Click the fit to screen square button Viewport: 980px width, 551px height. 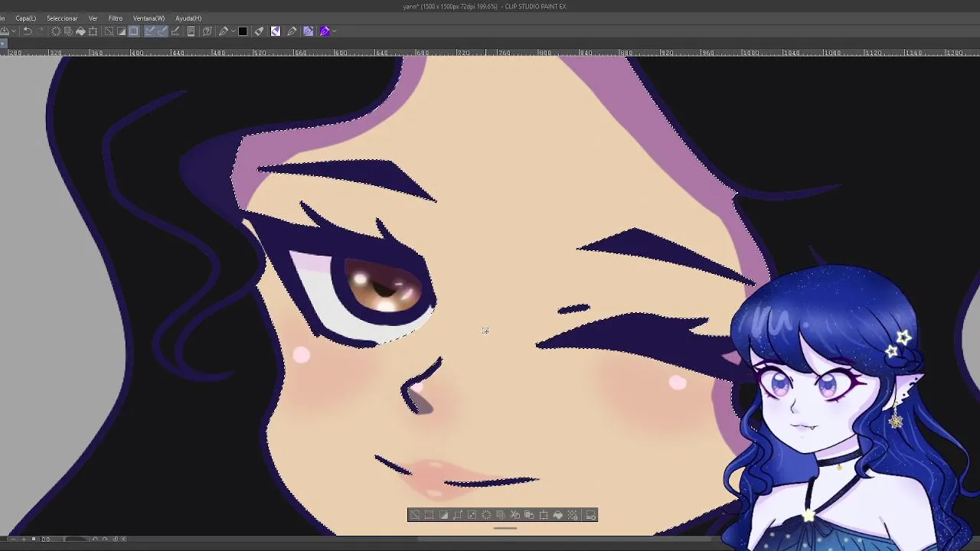click(34, 539)
